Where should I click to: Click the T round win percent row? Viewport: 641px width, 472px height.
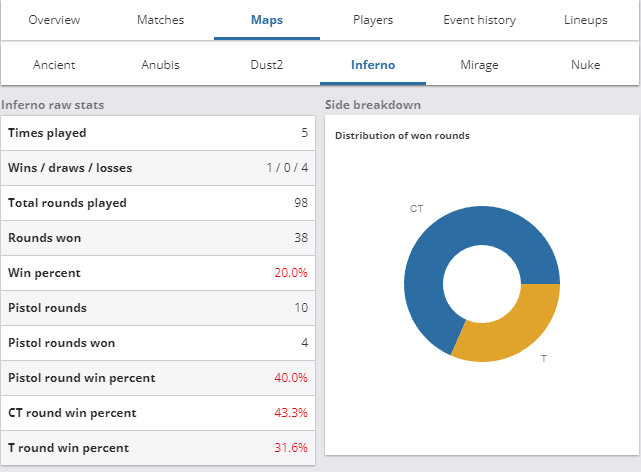coord(158,448)
